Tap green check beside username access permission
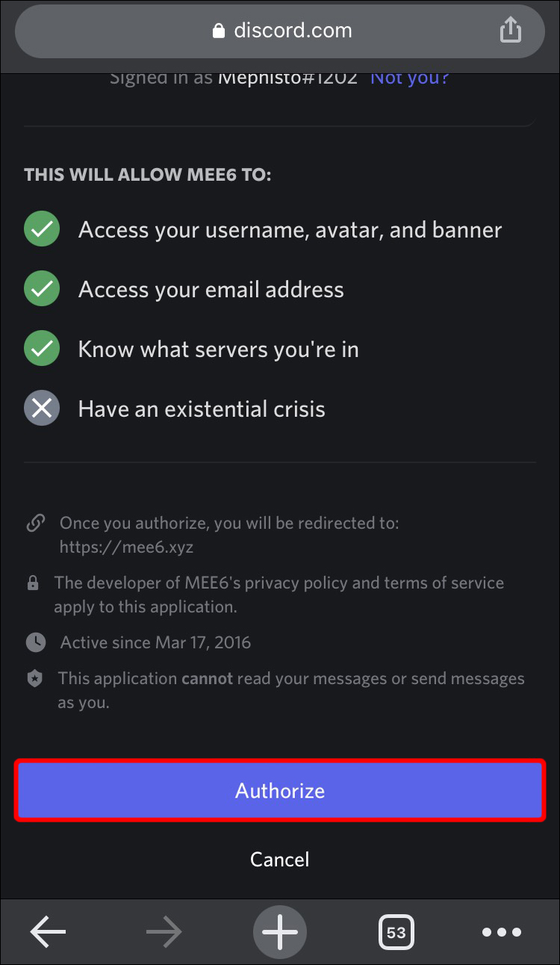Screen dimensions: 560x965 (x=42, y=229)
